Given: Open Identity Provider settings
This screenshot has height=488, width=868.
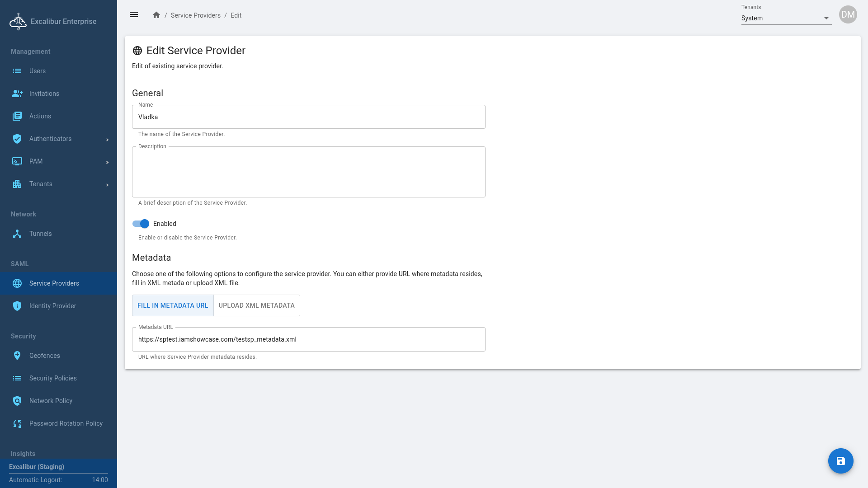Looking at the screenshot, I should click(x=53, y=306).
